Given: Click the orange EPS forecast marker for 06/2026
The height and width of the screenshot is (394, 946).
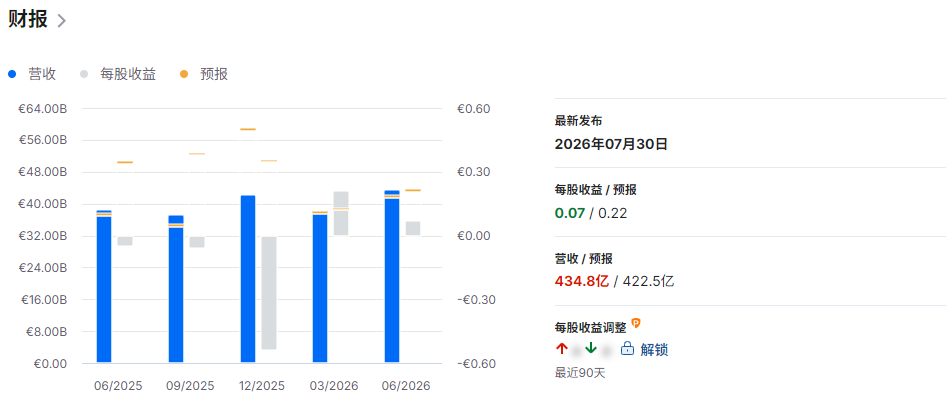Looking at the screenshot, I should tap(413, 190).
